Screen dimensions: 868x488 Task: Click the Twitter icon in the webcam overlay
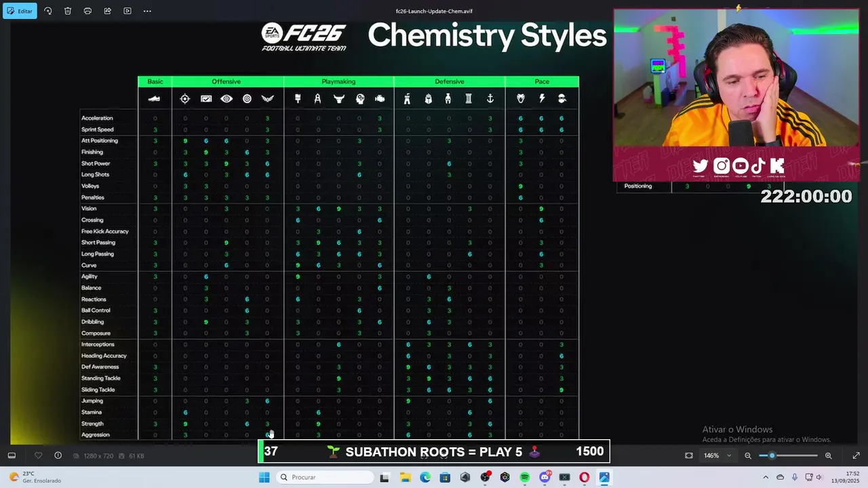(x=701, y=165)
